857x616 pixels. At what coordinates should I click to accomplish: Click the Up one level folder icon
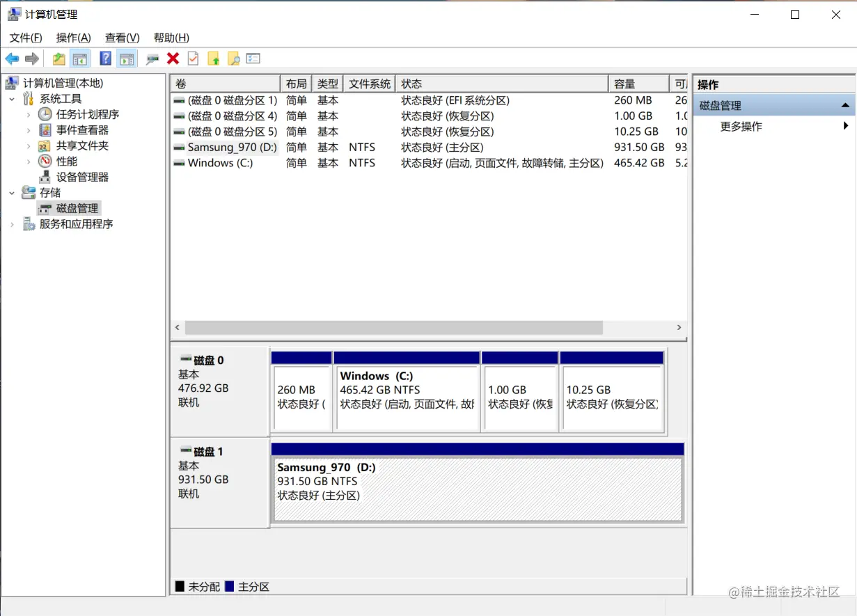point(59,59)
